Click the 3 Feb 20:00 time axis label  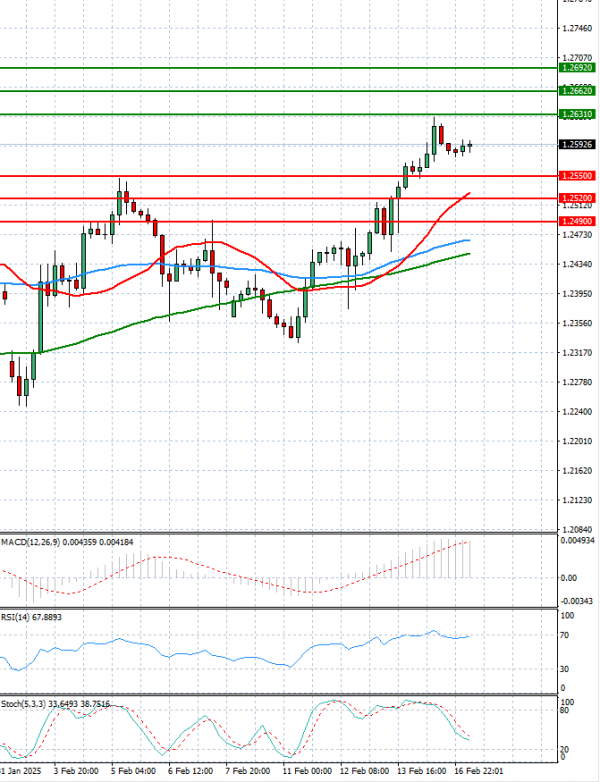(76, 771)
